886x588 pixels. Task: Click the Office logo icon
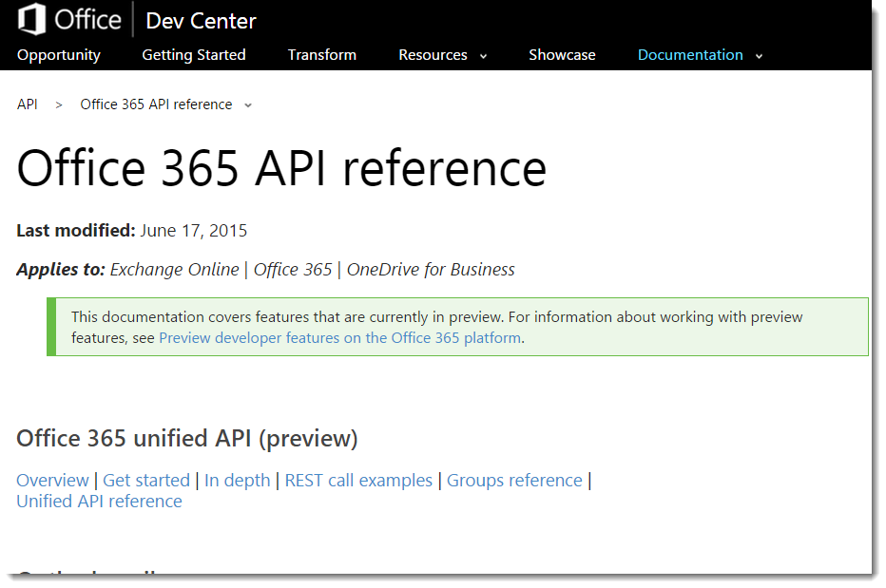pyautogui.click(x=31, y=19)
